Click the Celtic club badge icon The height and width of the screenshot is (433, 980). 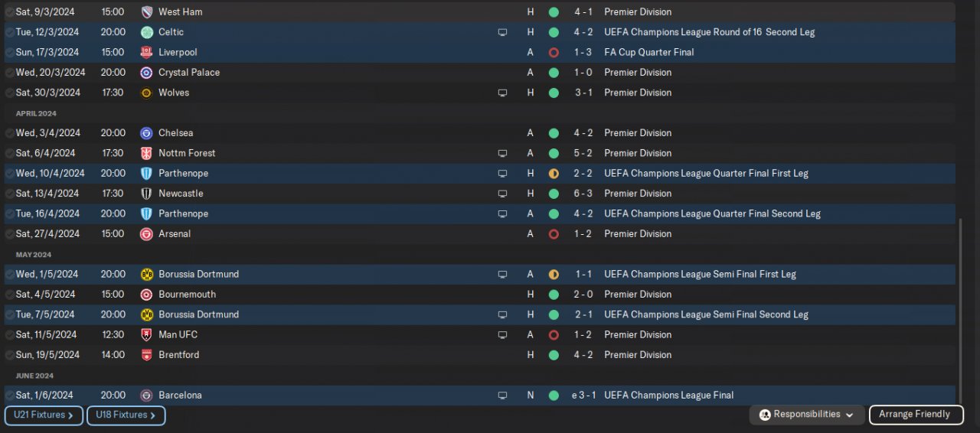[146, 32]
